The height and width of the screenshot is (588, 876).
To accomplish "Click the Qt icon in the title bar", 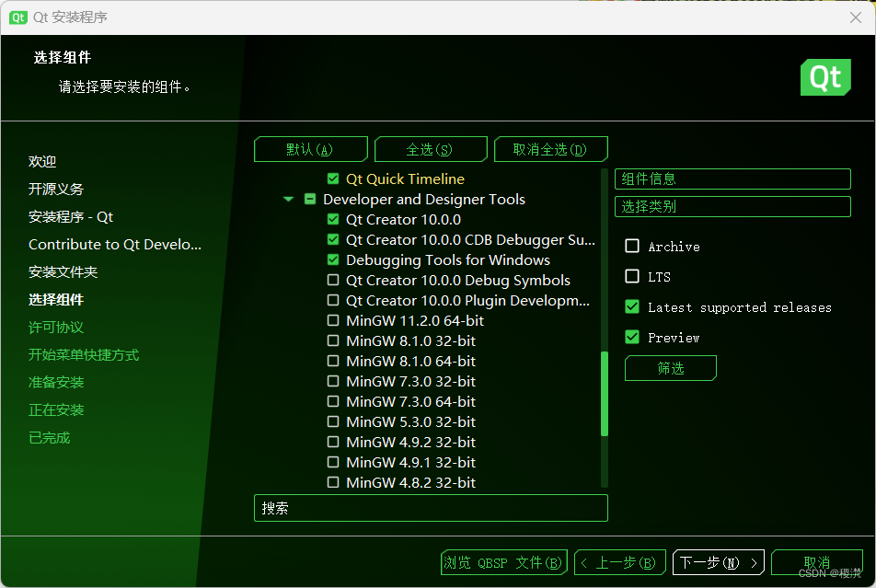I will click(x=17, y=17).
